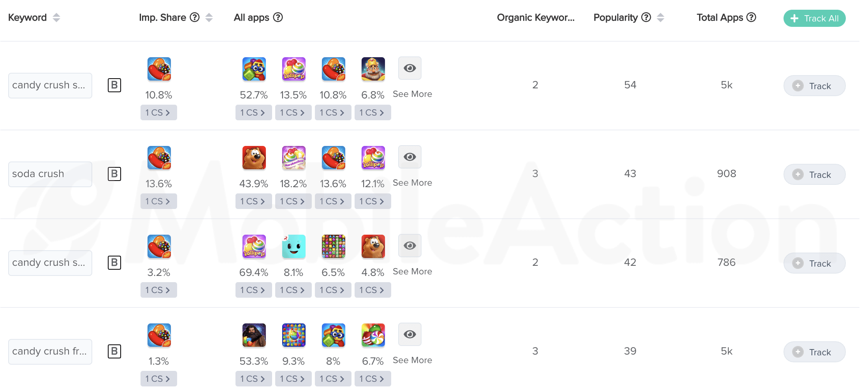868x388 pixels.
Task: Expand 1 CS under 52.7% share
Action: [x=253, y=112]
